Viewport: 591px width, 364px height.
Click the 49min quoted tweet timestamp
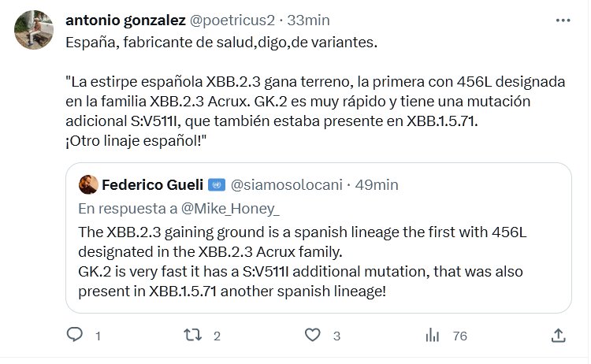click(x=377, y=184)
